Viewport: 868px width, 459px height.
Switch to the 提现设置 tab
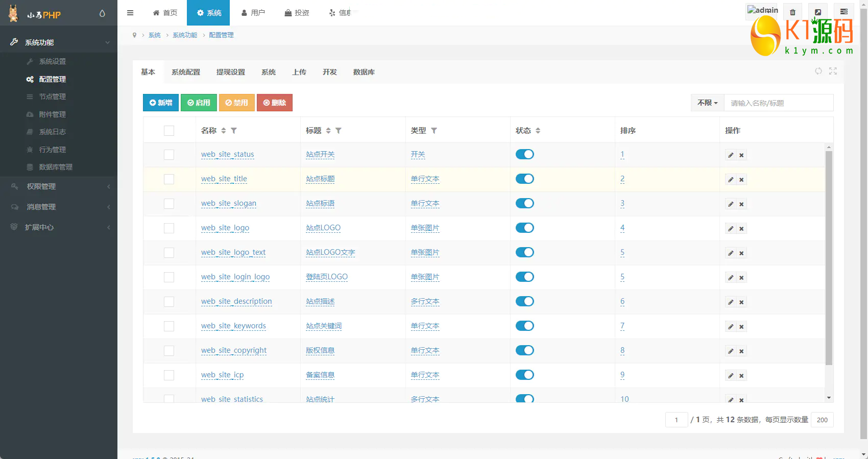230,72
